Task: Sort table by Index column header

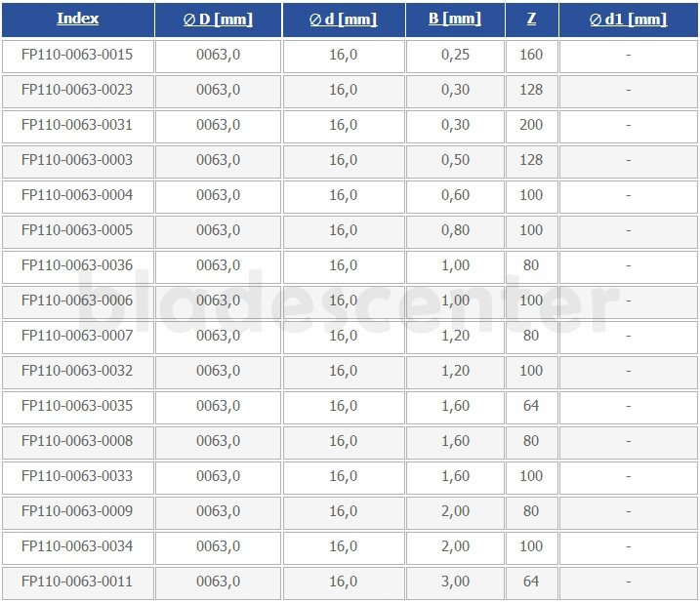Action: point(78,19)
